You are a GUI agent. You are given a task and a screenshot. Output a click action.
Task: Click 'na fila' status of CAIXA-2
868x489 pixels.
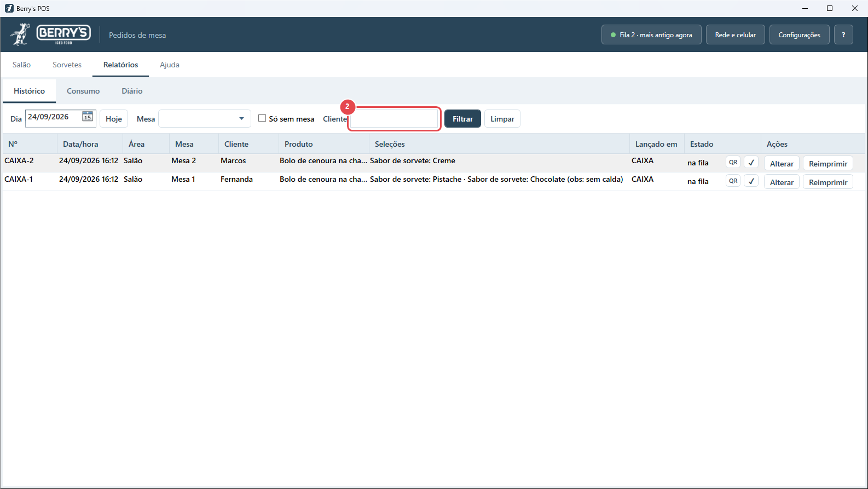click(x=698, y=163)
